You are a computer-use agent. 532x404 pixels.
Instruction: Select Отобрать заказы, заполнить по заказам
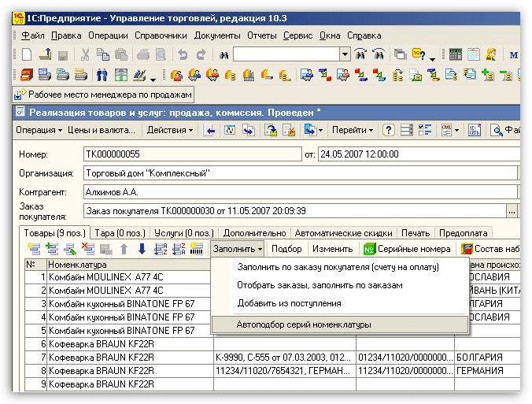coord(340,285)
